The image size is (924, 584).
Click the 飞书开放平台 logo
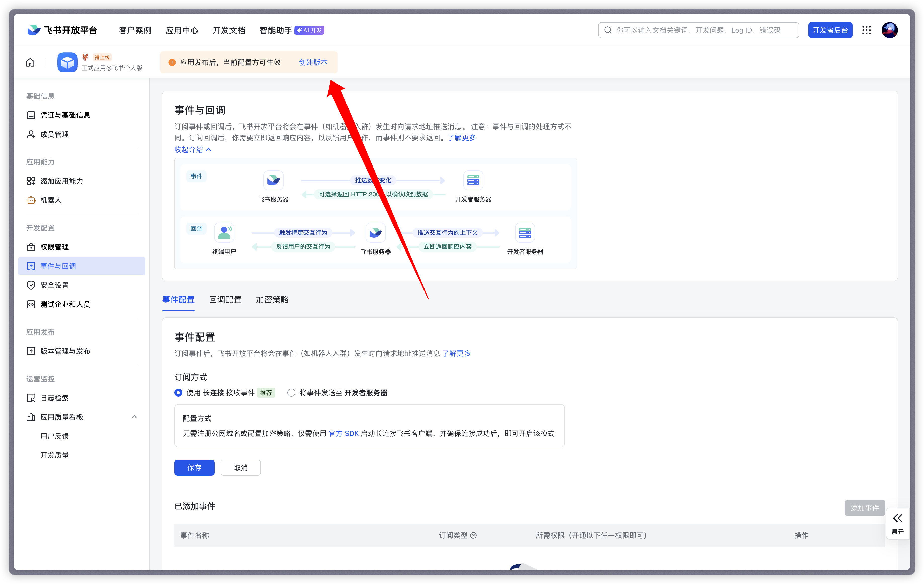63,30
